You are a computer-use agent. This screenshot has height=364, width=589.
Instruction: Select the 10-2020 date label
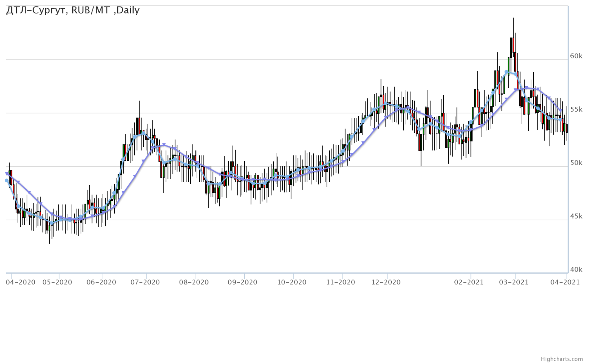tap(292, 282)
